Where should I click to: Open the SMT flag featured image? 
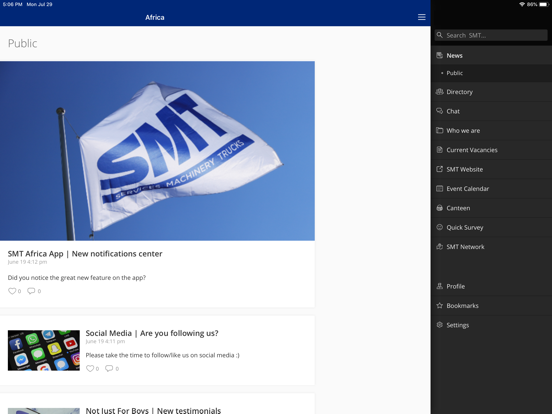157,151
